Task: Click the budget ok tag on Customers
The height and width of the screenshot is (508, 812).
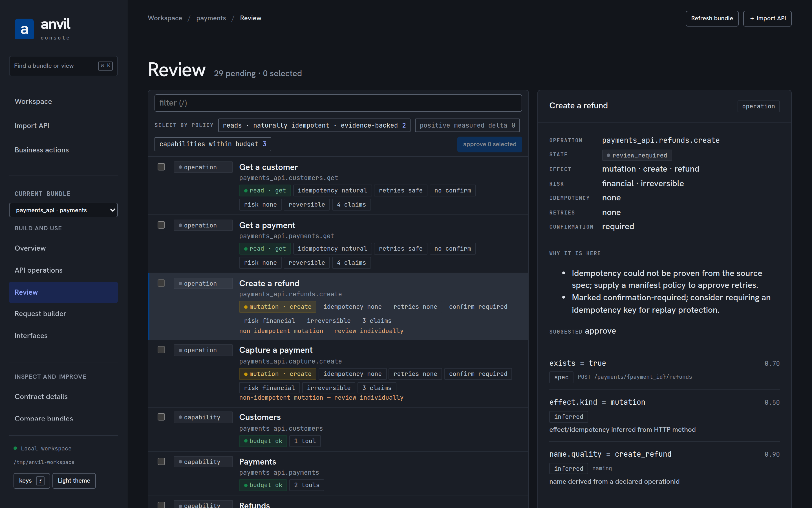Action: coord(263,441)
